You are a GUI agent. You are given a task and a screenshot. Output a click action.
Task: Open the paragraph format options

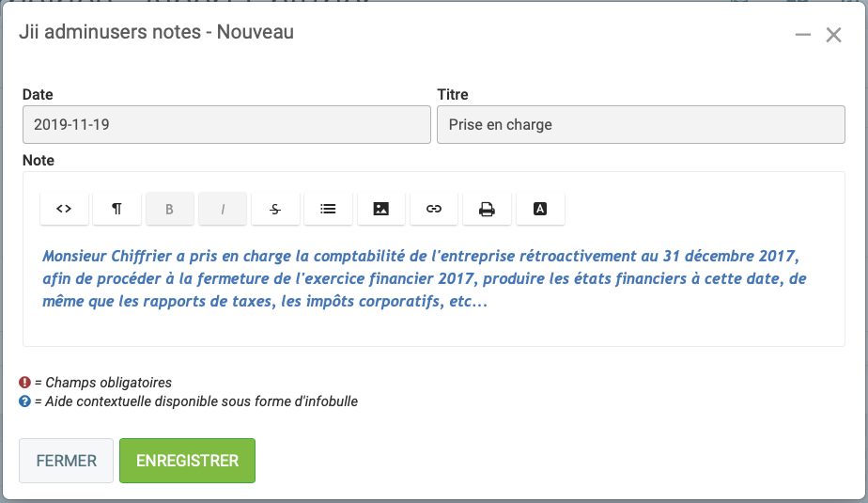[x=116, y=209]
